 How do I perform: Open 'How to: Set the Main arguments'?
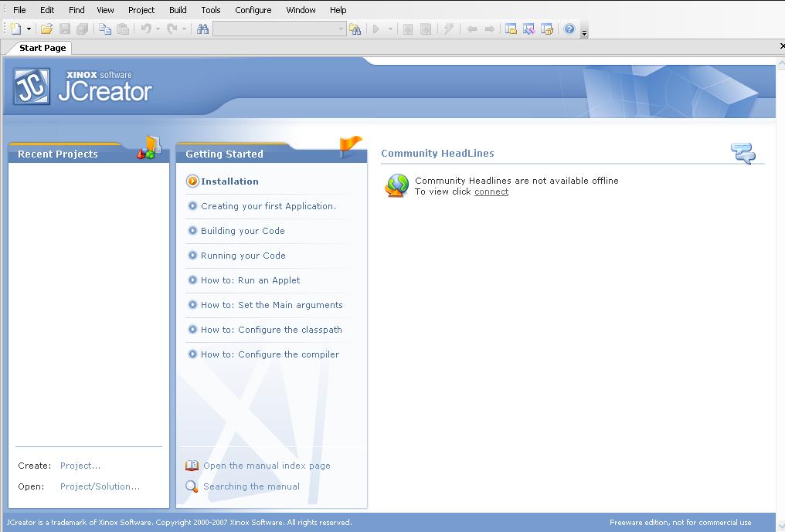(272, 305)
